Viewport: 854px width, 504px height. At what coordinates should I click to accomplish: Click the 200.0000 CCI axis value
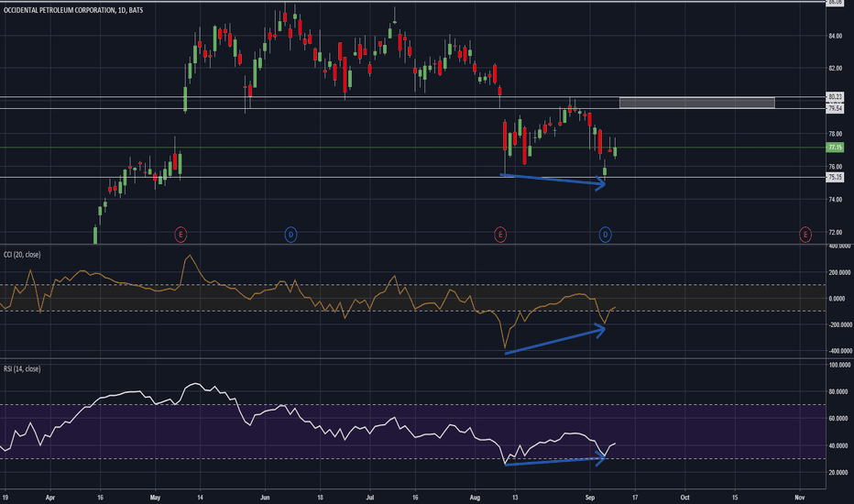point(840,272)
